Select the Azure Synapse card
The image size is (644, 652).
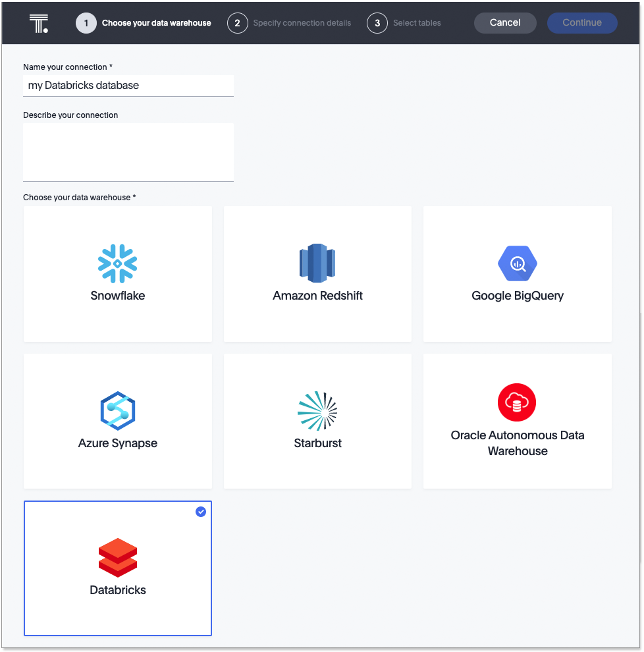117,421
